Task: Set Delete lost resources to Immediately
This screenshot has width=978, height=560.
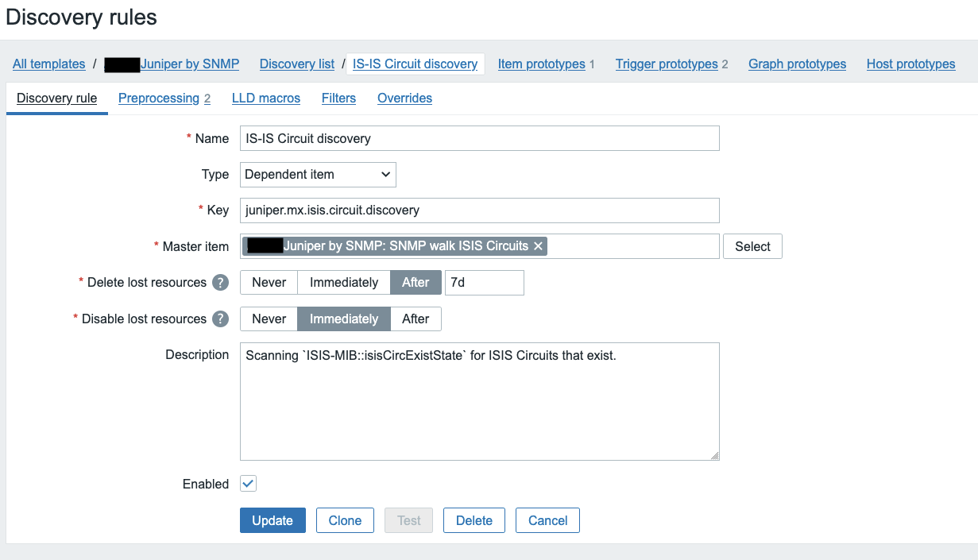Action: pos(343,283)
